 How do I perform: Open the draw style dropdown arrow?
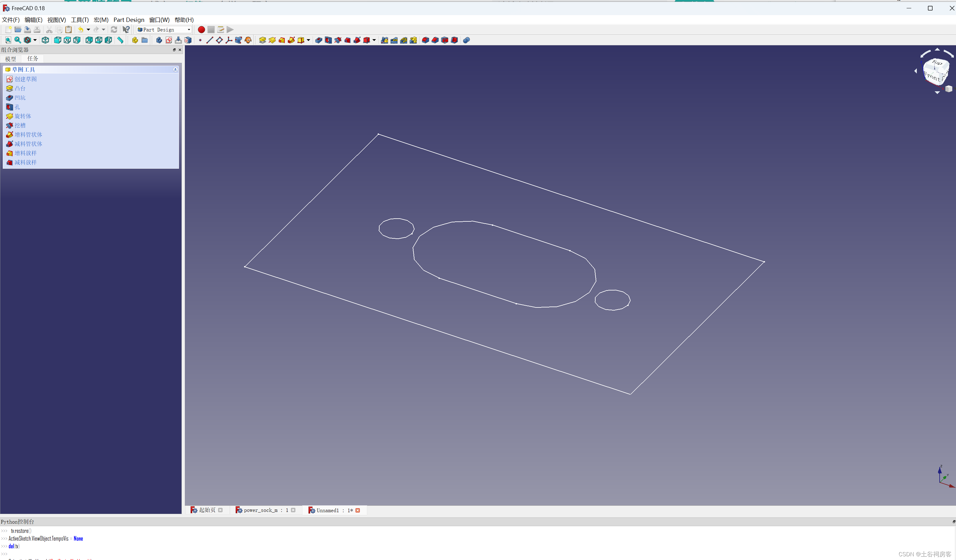(35, 40)
